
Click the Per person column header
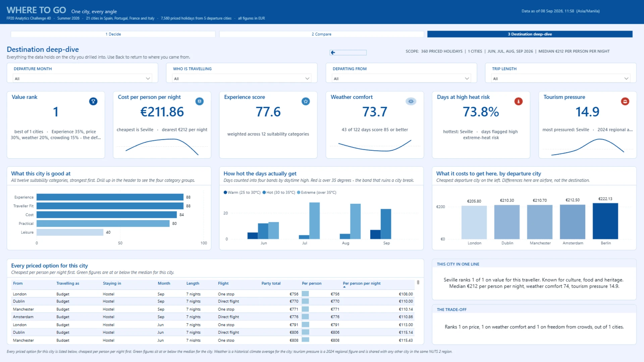[x=312, y=284]
